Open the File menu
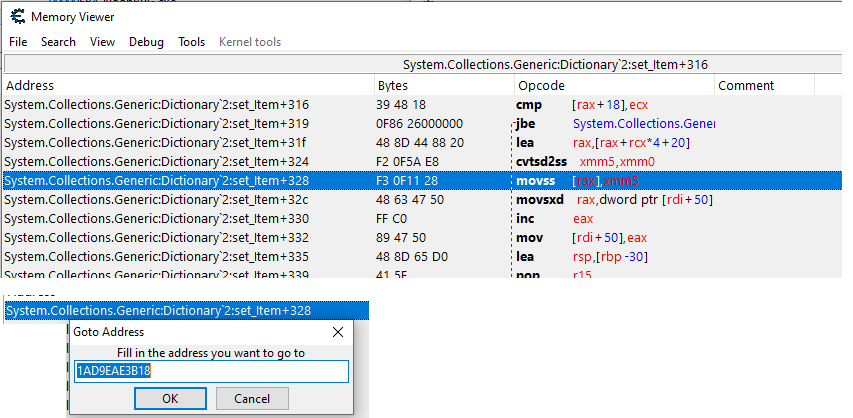This screenshot has height=418, width=853. [18, 42]
